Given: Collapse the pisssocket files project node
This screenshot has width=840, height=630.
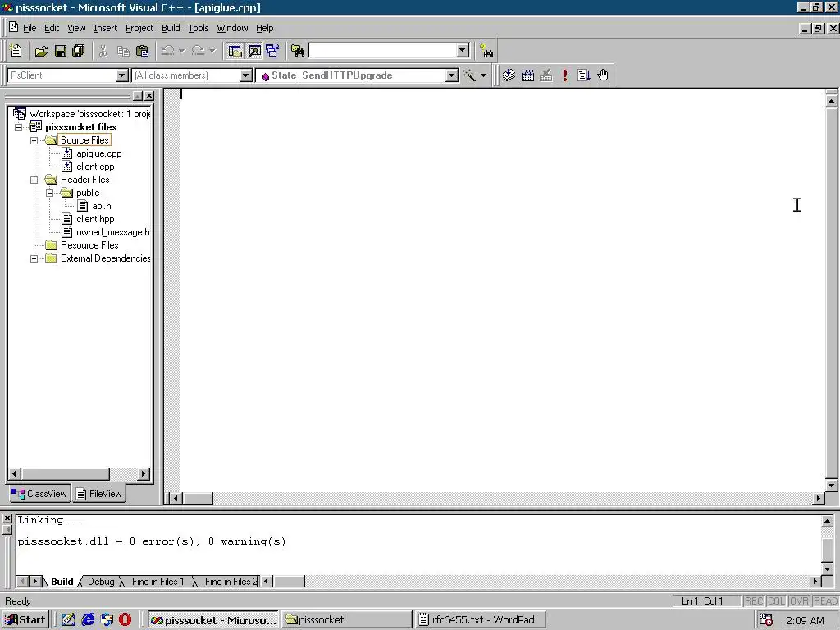Looking at the screenshot, I should pyautogui.click(x=19, y=127).
